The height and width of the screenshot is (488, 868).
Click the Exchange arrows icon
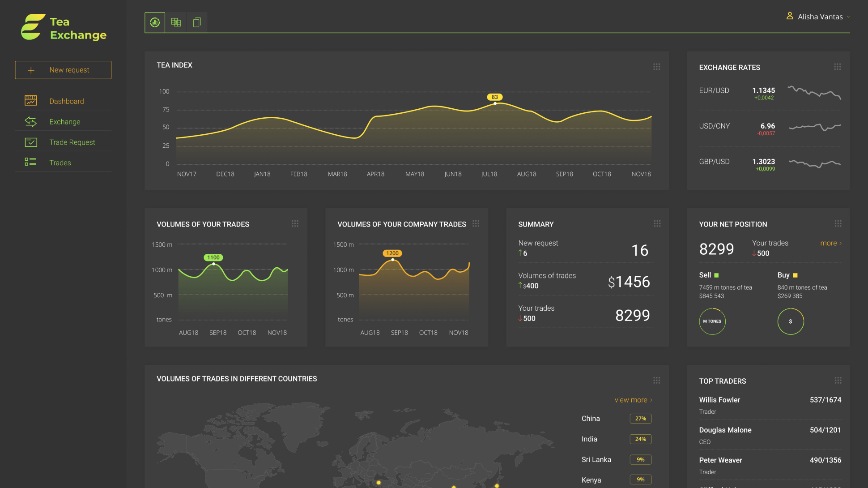pos(30,121)
